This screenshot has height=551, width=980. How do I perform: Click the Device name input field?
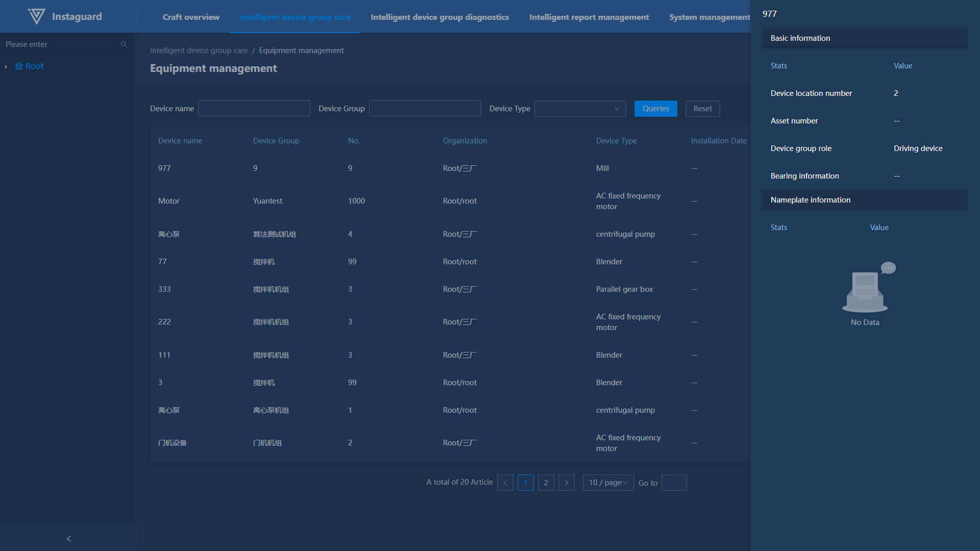point(254,109)
